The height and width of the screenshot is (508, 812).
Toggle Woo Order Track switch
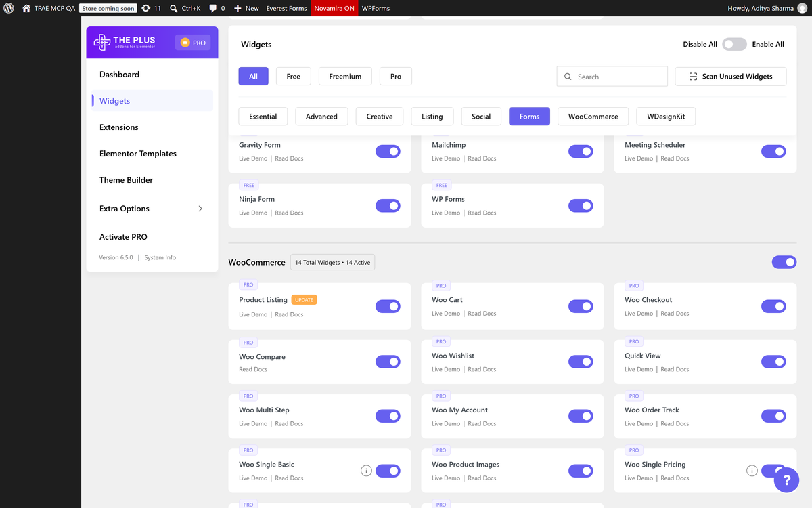(x=773, y=416)
